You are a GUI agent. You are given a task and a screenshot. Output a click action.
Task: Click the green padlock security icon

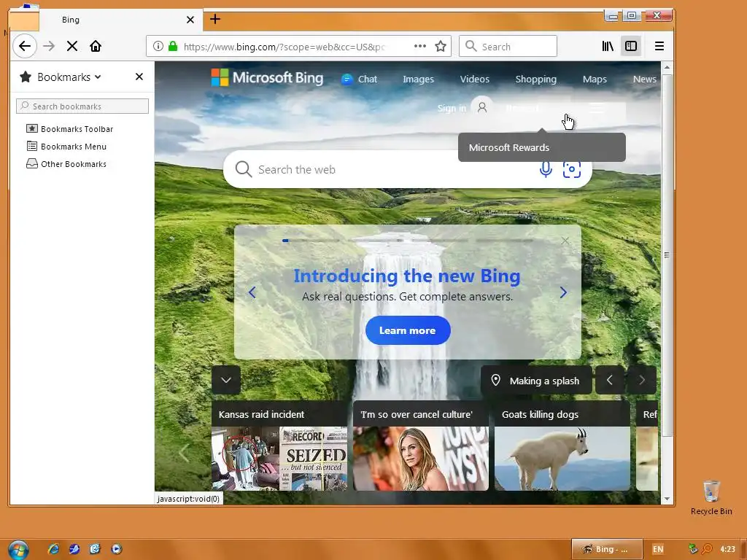pyautogui.click(x=173, y=46)
